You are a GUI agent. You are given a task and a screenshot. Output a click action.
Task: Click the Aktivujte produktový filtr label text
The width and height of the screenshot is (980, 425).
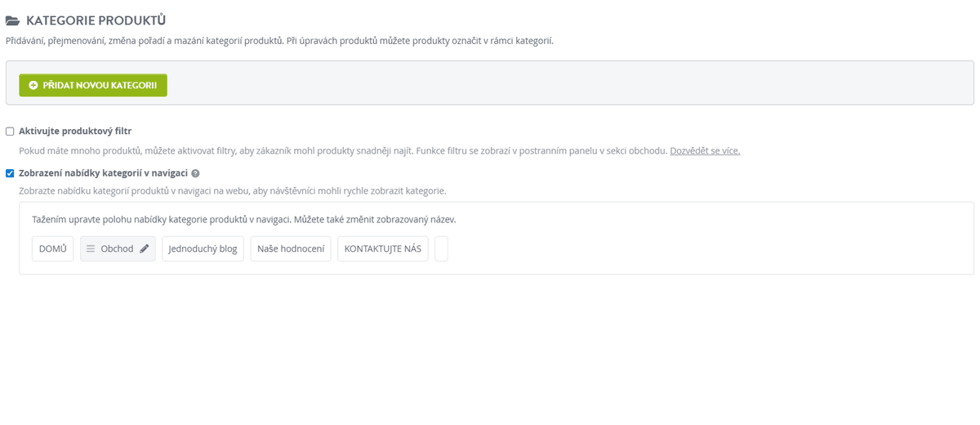75,131
